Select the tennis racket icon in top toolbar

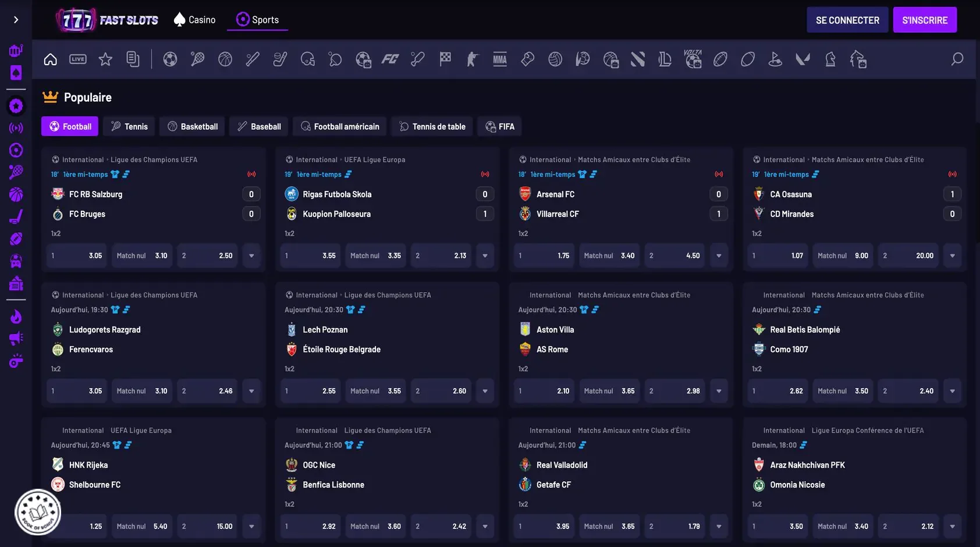click(197, 59)
